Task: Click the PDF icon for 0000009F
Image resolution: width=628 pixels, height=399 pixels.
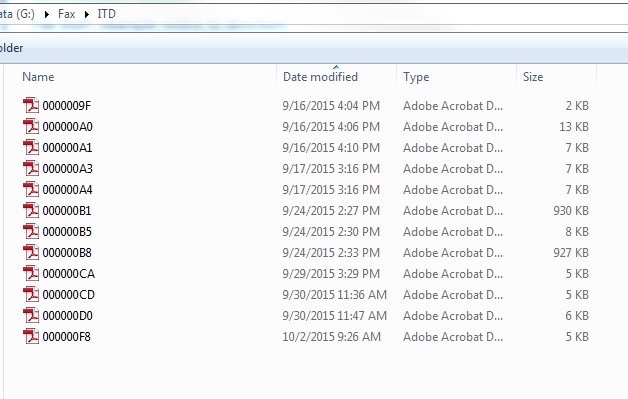Action: tap(31, 106)
